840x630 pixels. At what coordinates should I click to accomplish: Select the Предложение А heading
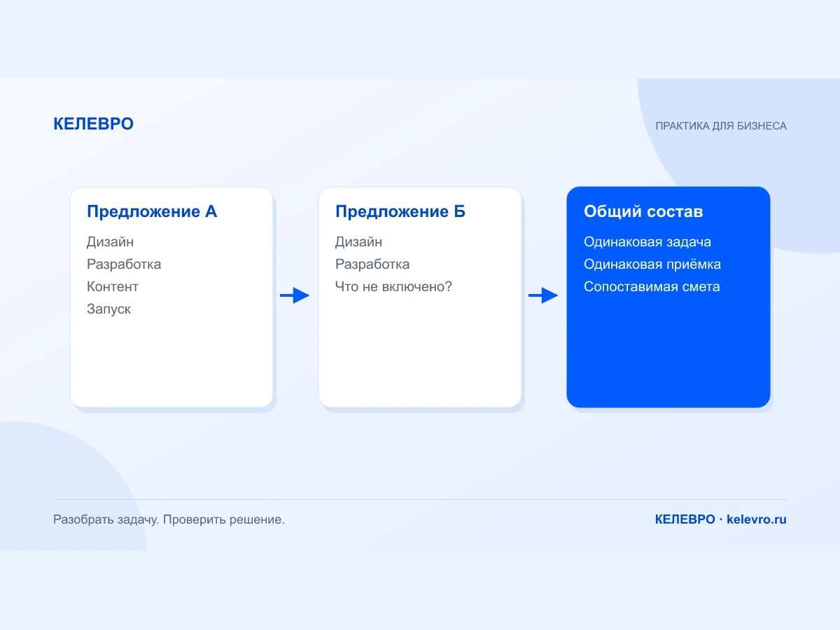[x=152, y=211]
